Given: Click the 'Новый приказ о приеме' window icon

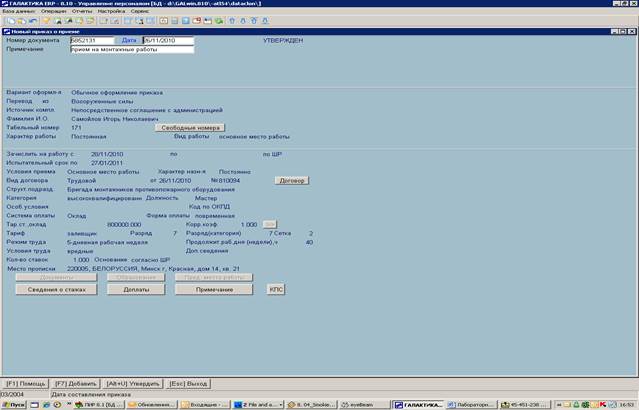Looking at the screenshot, I should coord(4,32).
